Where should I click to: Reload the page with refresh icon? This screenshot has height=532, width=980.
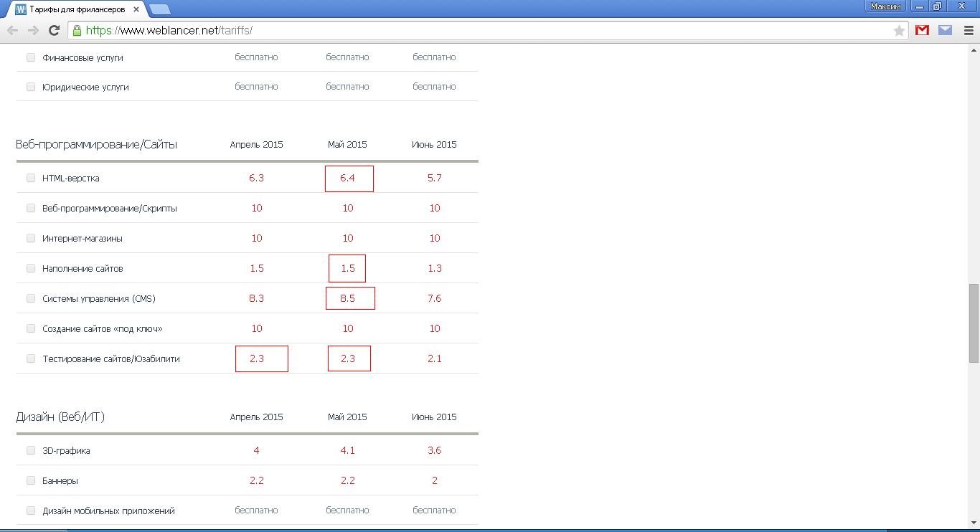coord(54,30)
